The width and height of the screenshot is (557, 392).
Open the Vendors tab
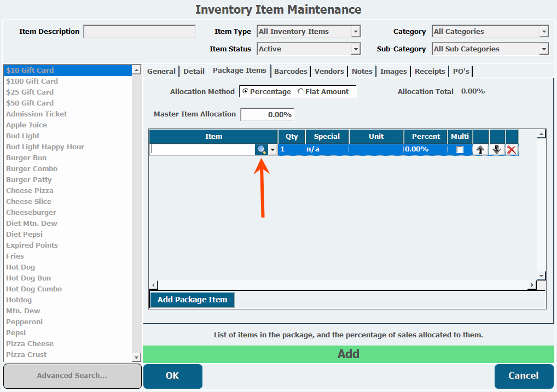pyautogui.click(x=329, y=71)
